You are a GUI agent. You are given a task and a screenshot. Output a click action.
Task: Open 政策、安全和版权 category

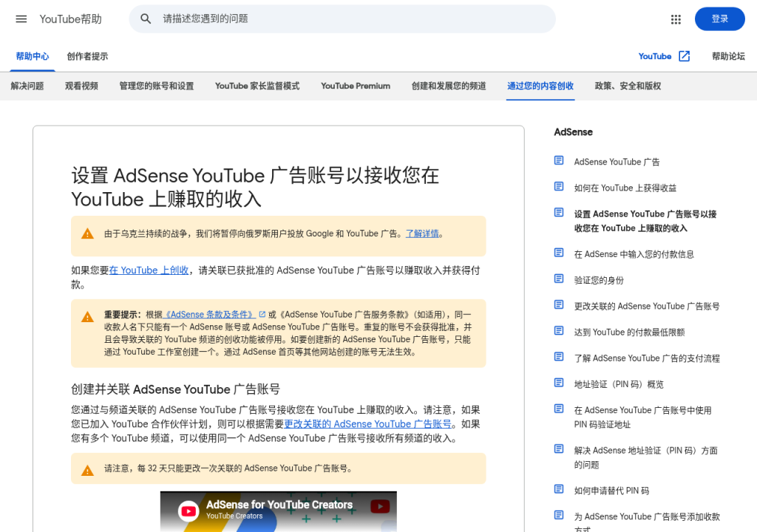[x=628, y=86]
